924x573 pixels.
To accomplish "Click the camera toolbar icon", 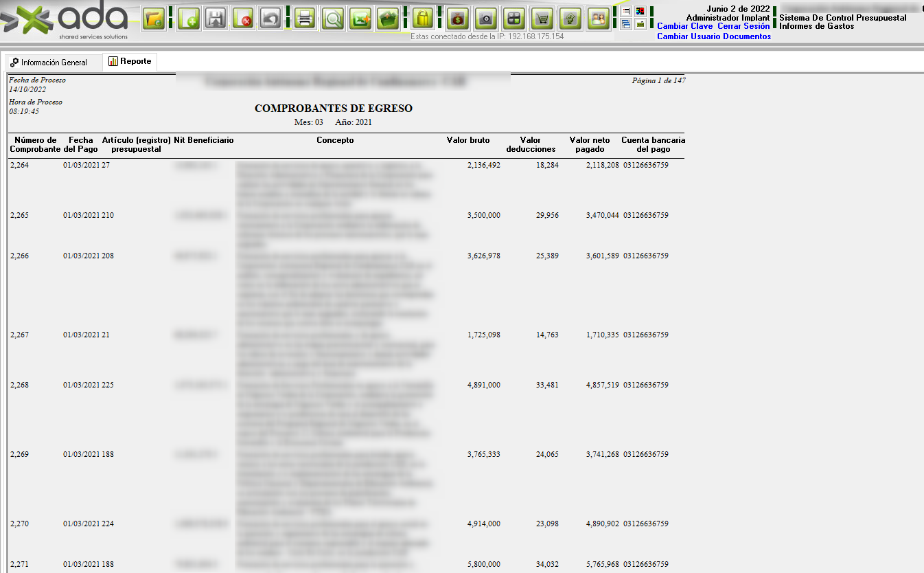I will click(x=486, y=19).
